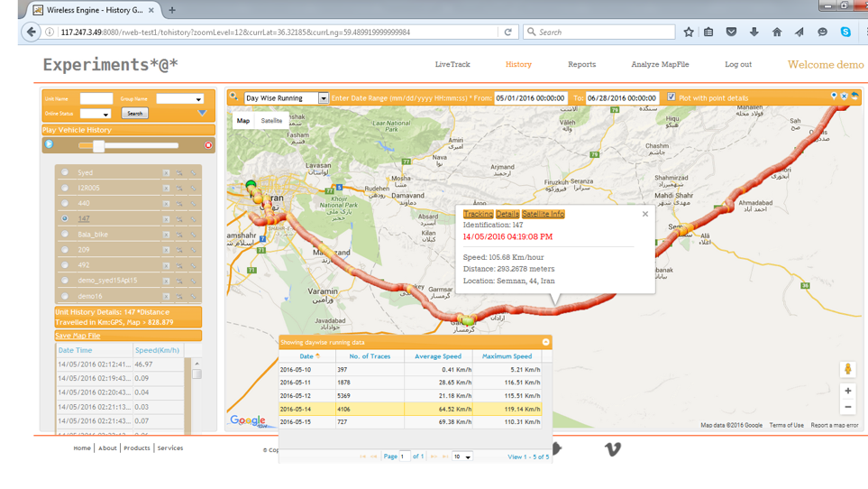Expand the blue triangle in the search panel

(202, 113)
